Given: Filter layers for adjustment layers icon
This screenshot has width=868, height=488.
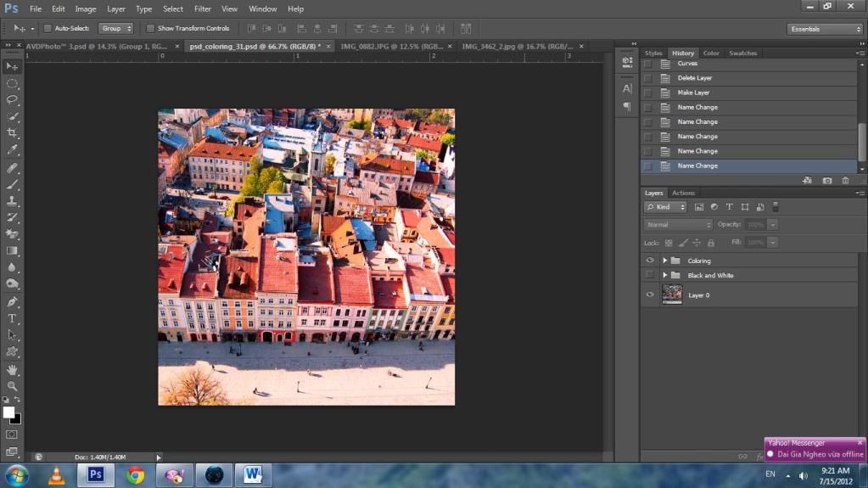Looking at the screenshot, I should click(x=714, y=207).
